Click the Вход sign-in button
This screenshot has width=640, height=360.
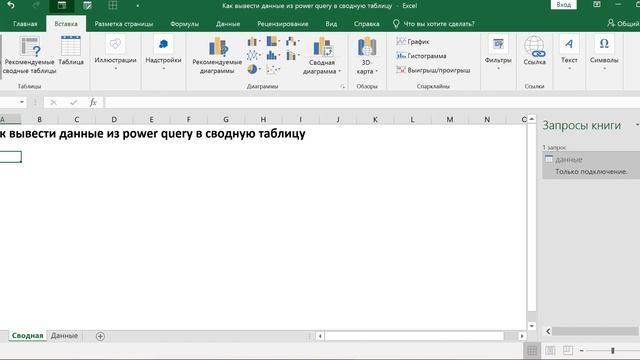point(564,4)
